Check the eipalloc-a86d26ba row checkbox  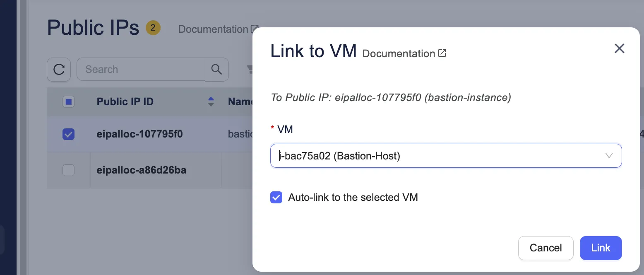tap(68, 170)
